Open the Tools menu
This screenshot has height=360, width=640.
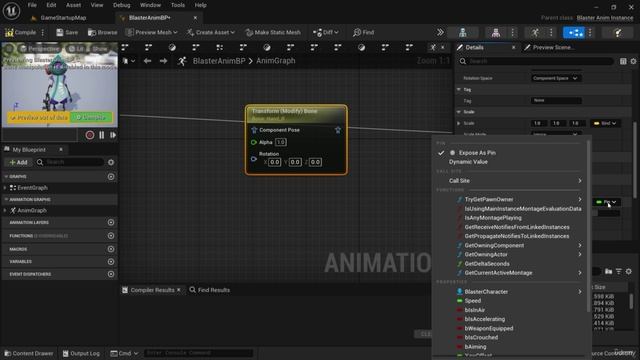(x=178, y=5)
